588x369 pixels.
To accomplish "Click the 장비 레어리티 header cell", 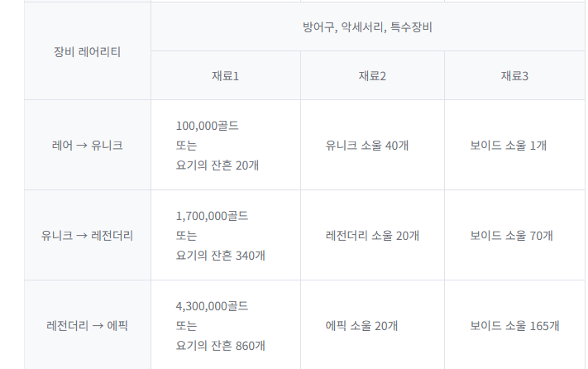I will point(87,51).
